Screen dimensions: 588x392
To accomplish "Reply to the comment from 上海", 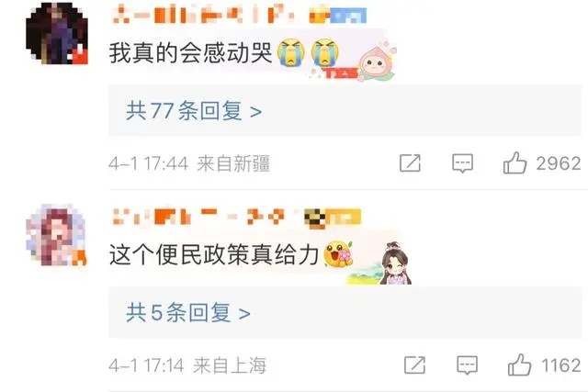I will tap(467, 365).
